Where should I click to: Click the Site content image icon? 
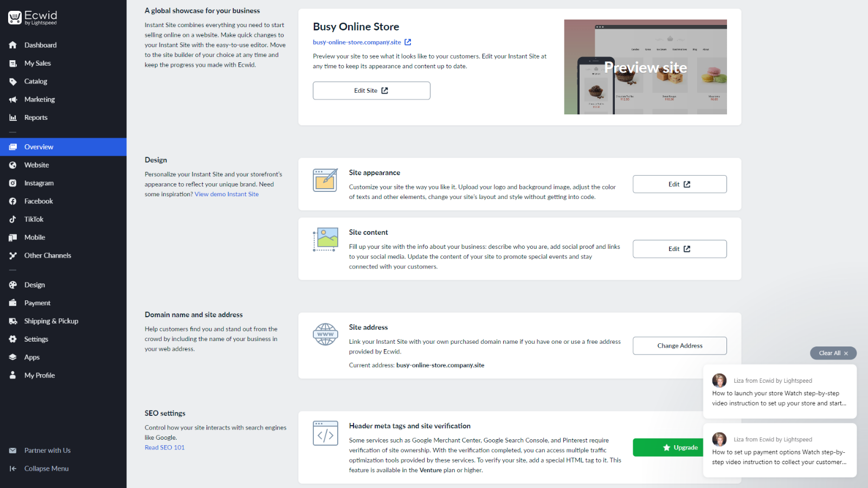click(x=325, y=240)
